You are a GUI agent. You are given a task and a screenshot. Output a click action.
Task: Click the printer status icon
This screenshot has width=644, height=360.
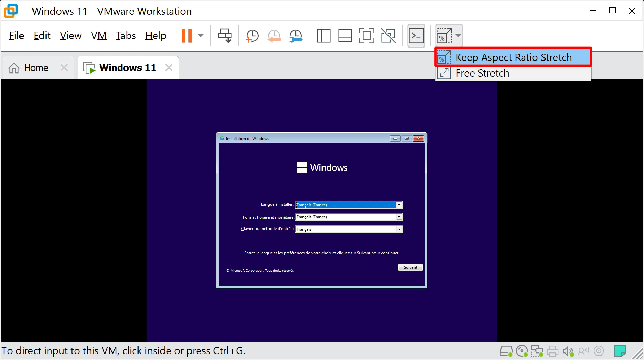(552, 351)
